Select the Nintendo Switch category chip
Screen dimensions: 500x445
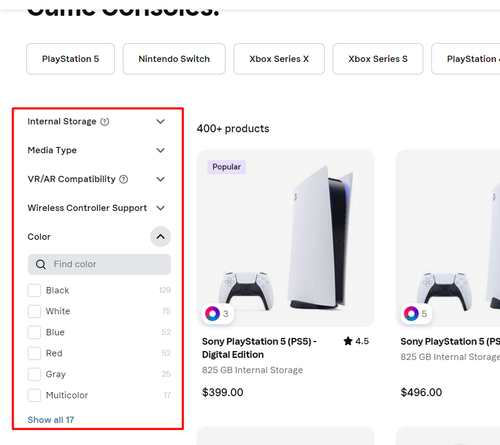tap(174, 59)
